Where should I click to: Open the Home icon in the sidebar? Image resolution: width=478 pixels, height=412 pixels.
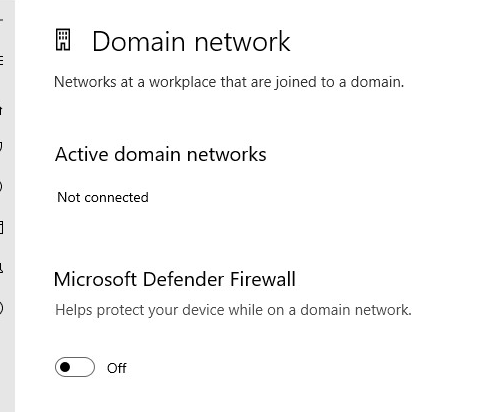click(1, 110)
